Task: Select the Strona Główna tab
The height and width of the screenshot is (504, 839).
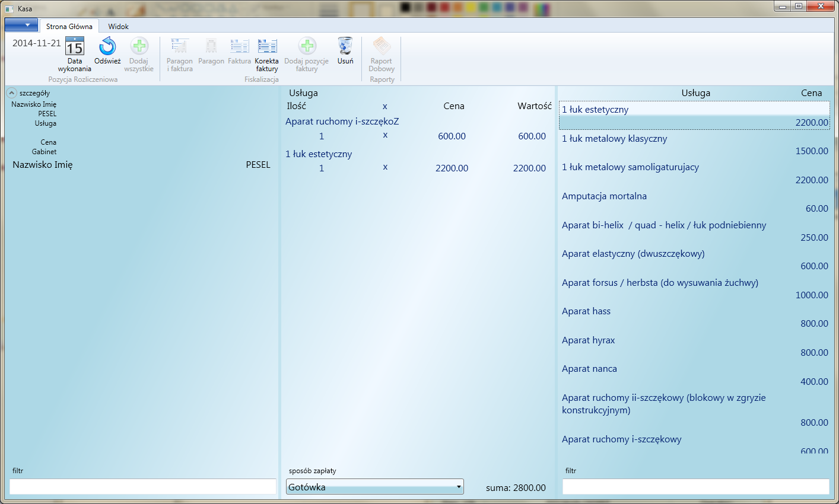Action: [x=69, y=27]
